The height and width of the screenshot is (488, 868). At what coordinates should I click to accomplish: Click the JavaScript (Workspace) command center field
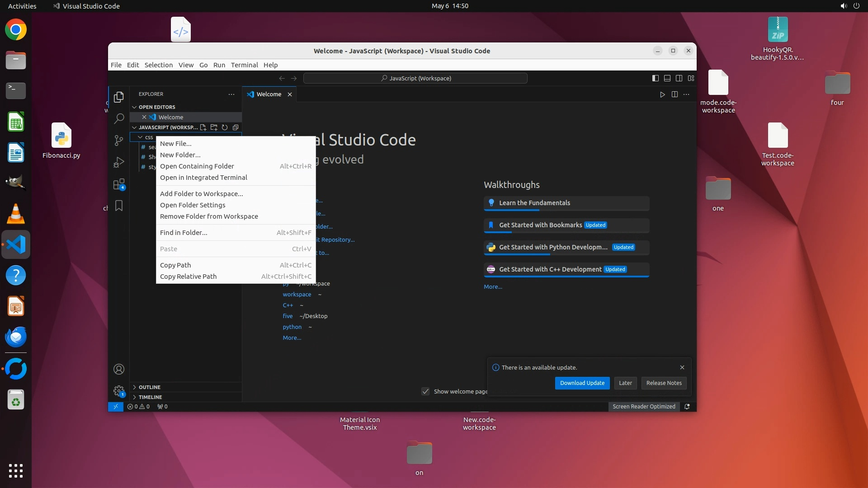point(415,78)
